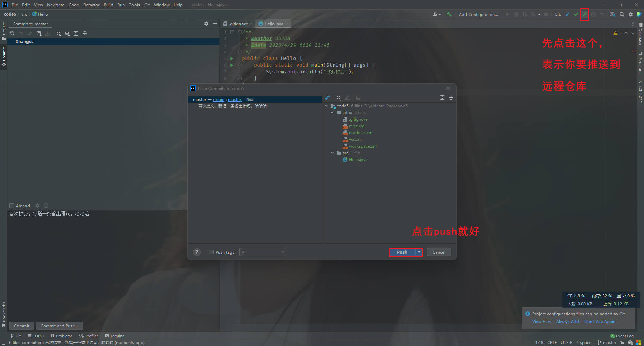Run the Hello class gutter arrow
The image size is (644, 346).
click(x=232, y=58)
